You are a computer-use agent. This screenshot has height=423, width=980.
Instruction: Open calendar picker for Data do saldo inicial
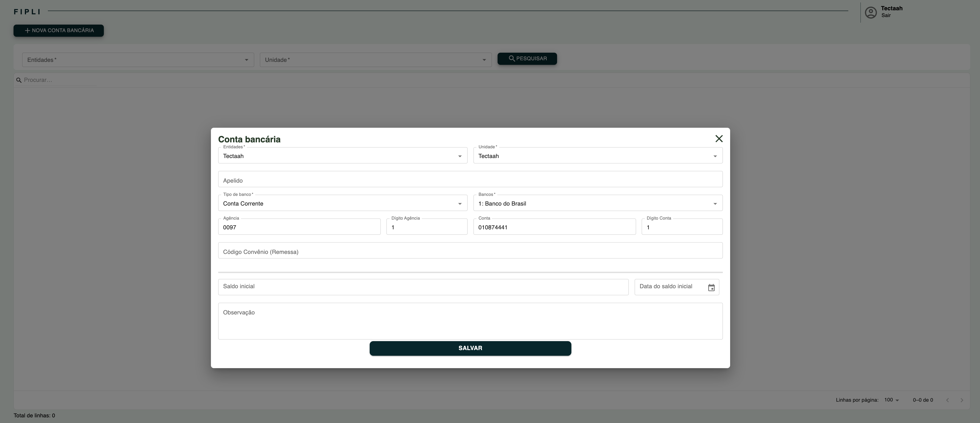coord(711,288)
